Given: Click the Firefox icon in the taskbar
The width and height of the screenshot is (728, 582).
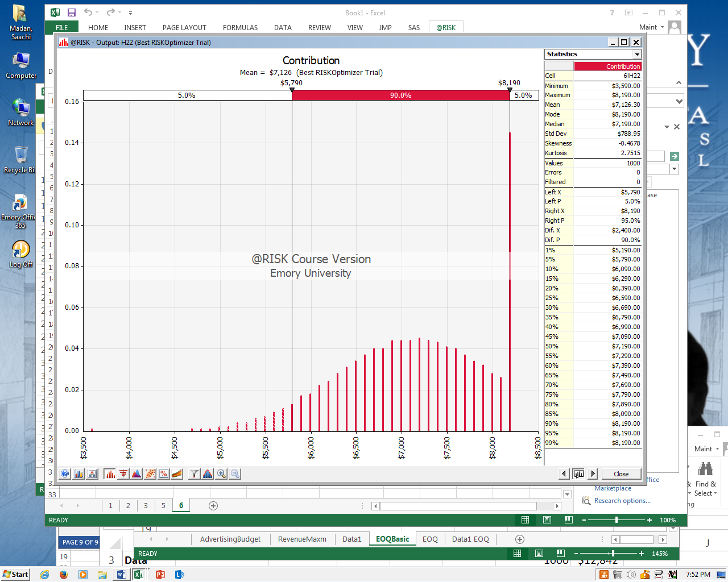Looking at the screenshot, I should 64,575.
